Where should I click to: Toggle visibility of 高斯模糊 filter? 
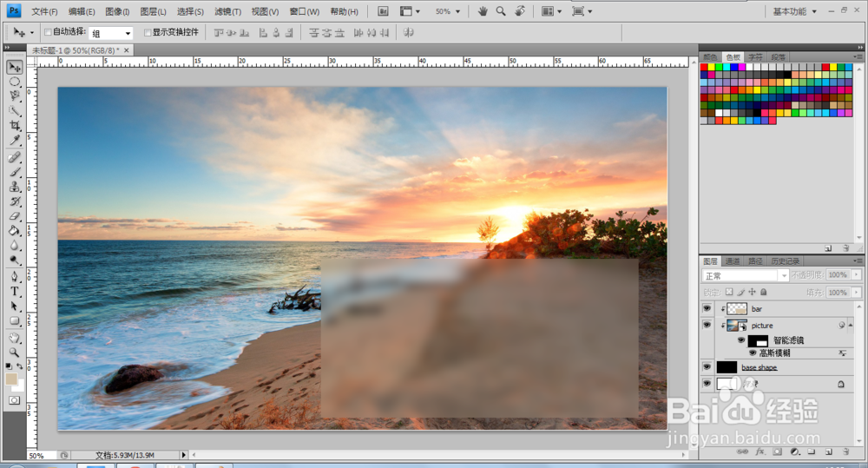[753, 353]
